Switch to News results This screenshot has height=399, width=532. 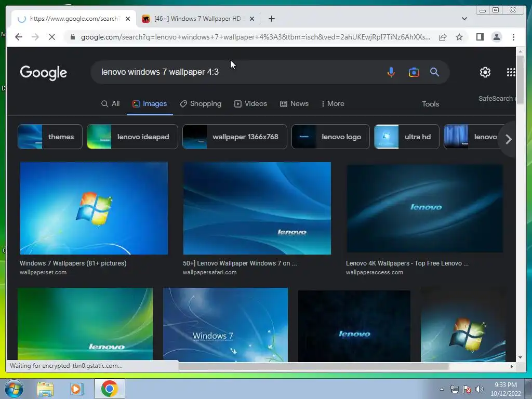[x=294, y=104]
